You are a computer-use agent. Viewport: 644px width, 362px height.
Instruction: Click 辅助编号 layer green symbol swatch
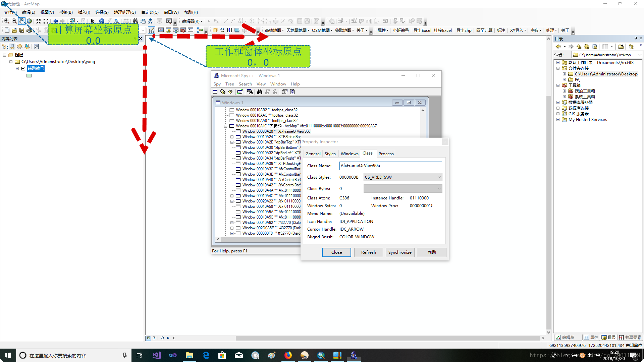(29, 76)
